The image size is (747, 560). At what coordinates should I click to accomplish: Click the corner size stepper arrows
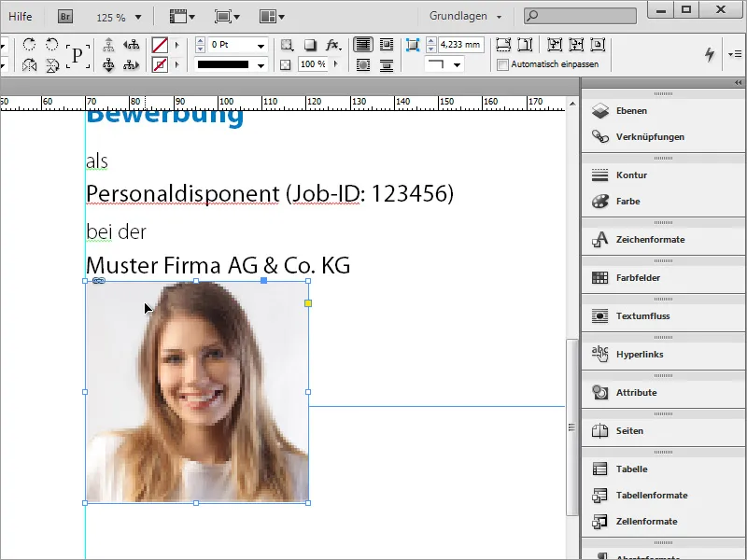pos(430,45)
